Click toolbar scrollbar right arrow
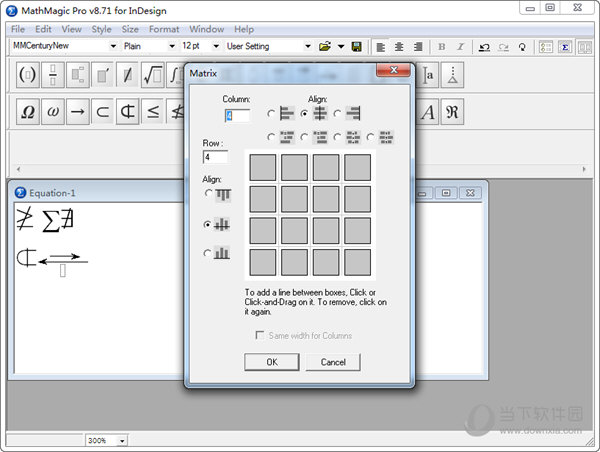600x452 pixels. (x=584, y=169)
